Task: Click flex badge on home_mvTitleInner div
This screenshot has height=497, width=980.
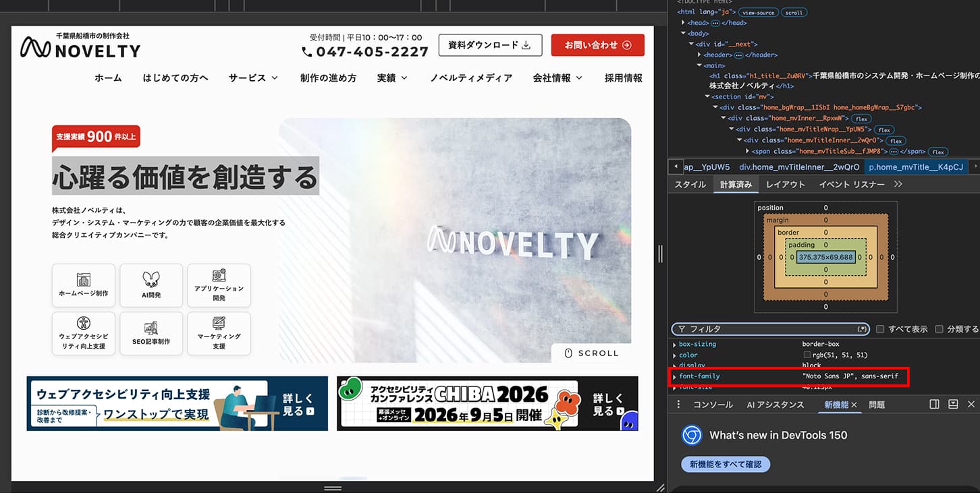Action: (896, 140)
